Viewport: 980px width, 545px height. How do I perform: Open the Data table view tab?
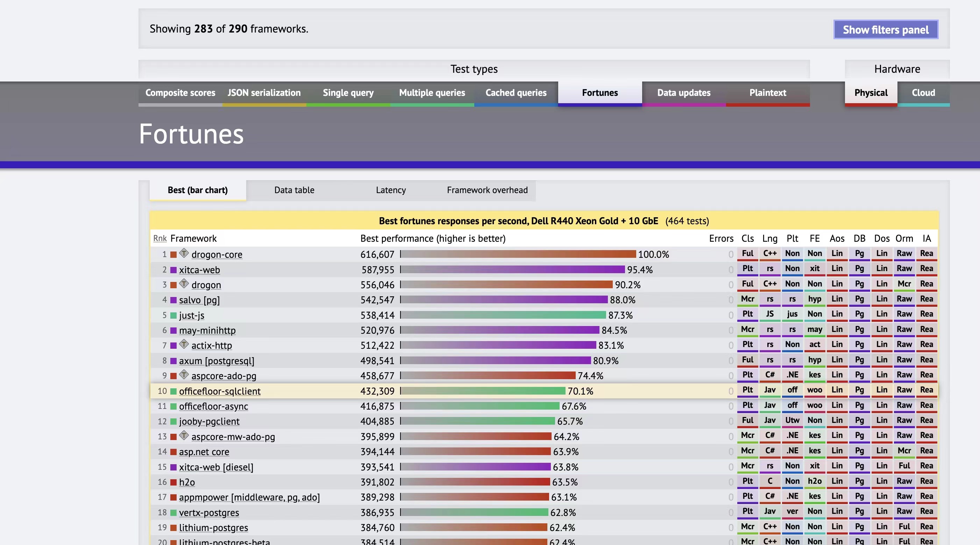tap(294, 190)
